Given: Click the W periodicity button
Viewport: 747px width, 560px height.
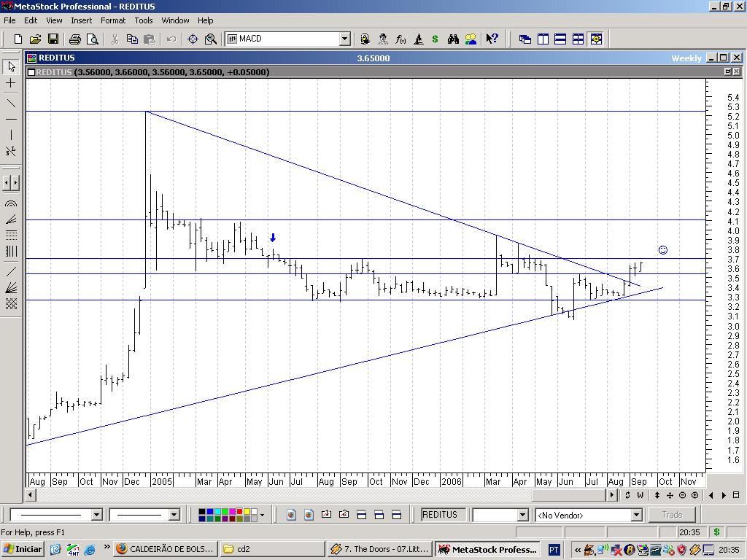Looking at the screenshot, I should [x=640, y=495].
